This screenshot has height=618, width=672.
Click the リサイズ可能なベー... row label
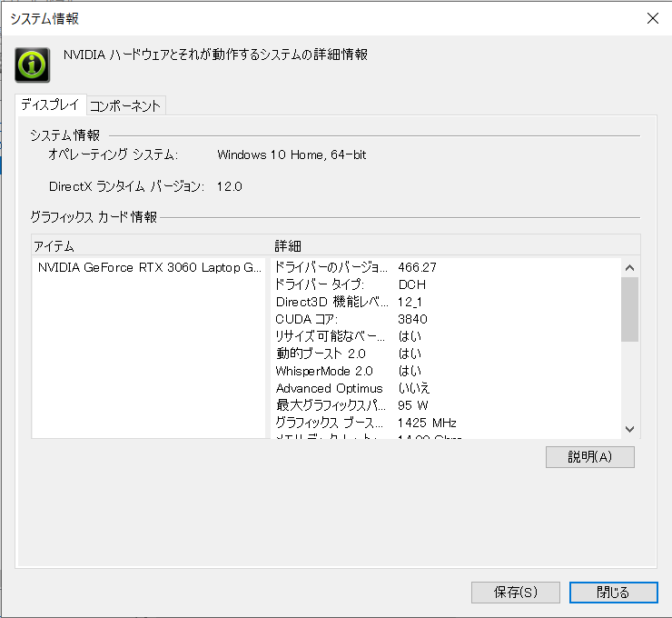[330, 336]
